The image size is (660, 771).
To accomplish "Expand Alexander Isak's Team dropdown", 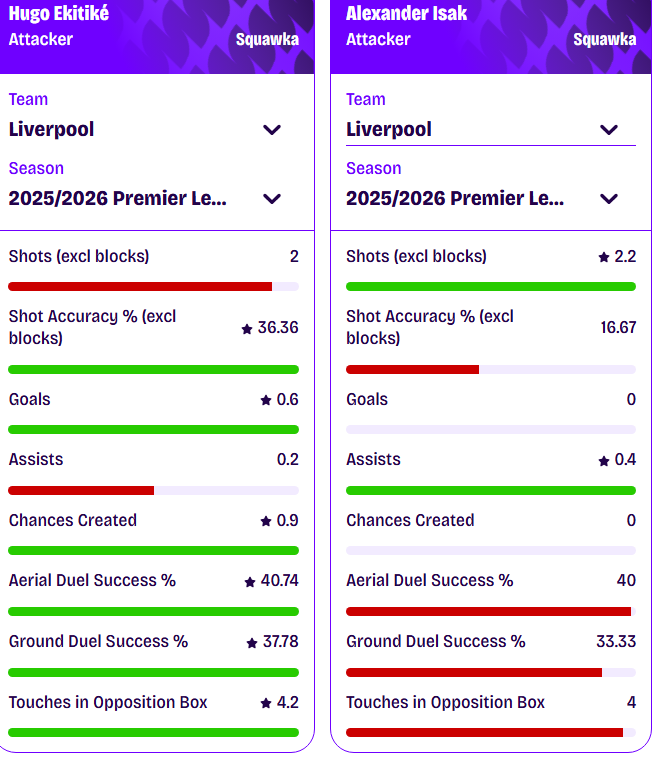I will pyautogui.click(x=609, y=129).
